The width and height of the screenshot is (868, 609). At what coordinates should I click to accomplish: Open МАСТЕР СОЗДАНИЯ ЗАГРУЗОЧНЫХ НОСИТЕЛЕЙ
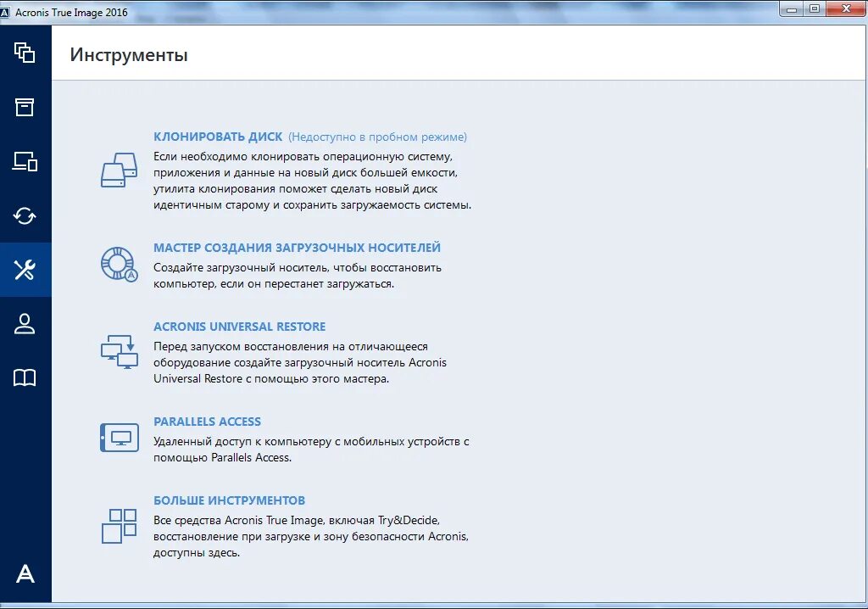pyautogui.click(x=298, y=248)
